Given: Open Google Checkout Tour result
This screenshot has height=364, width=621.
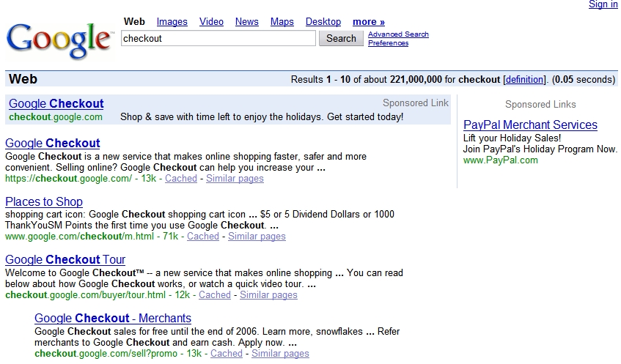Looking at the screenshot, I should click(65, 259).
